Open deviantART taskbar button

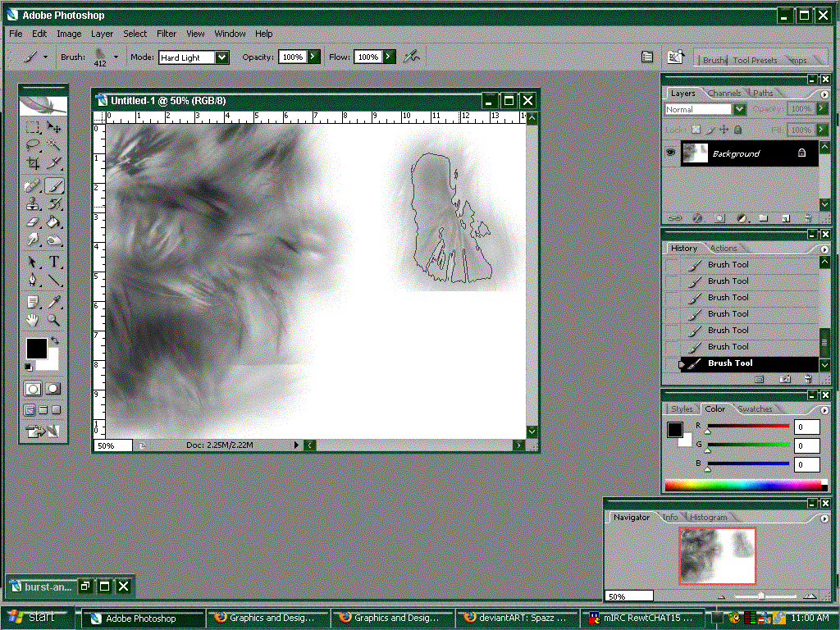(517, 618)
